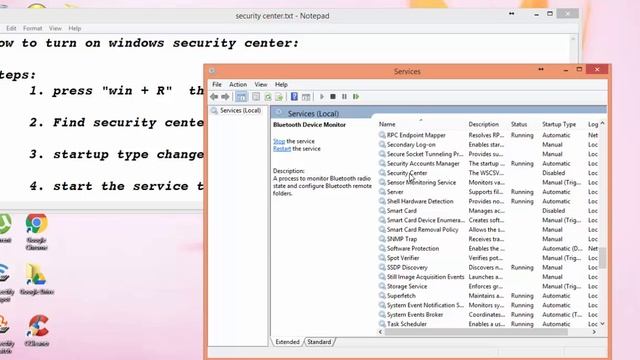Sort by the Description column header
Screen dimensions: 640x360
point(484,124)
